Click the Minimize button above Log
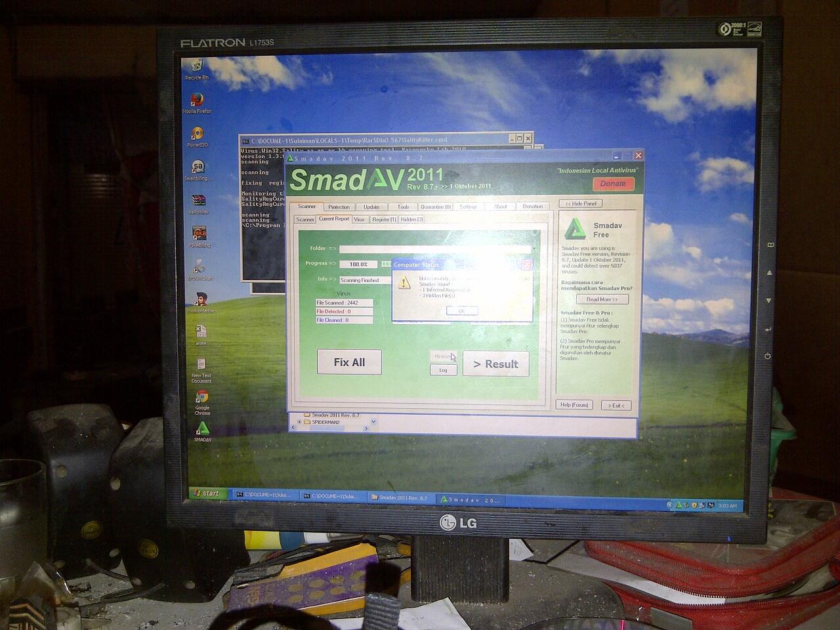This screenshot has width=840, height=630. [443, 356]
